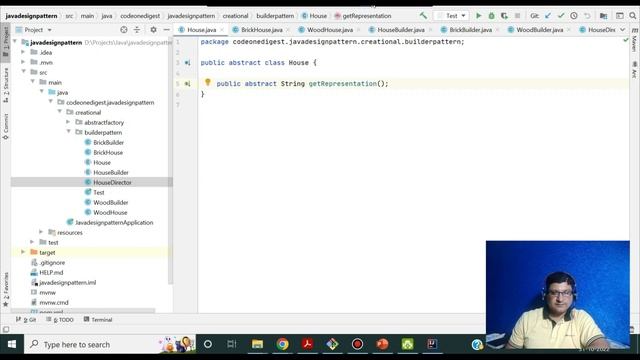Click the gutter implementation marker on line 3
Image resolution: width=640 pixels, height=360 pixels.
click(187, 63)
